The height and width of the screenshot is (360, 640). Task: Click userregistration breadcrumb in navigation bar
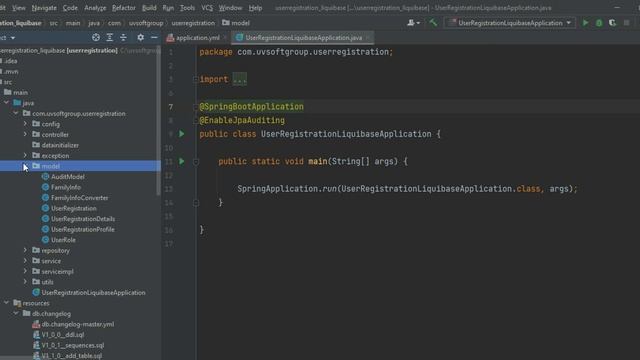[x=193, y=23]
